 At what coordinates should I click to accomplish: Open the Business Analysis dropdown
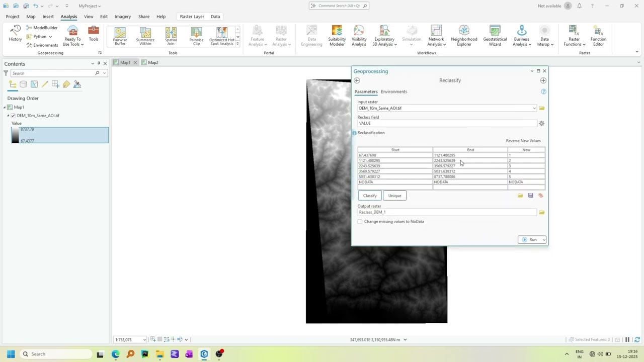click(522, 36)
